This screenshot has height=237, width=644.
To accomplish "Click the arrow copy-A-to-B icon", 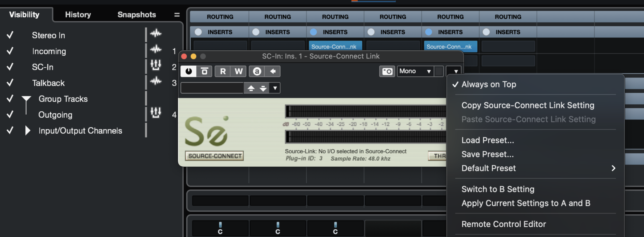I will (273, 71).
